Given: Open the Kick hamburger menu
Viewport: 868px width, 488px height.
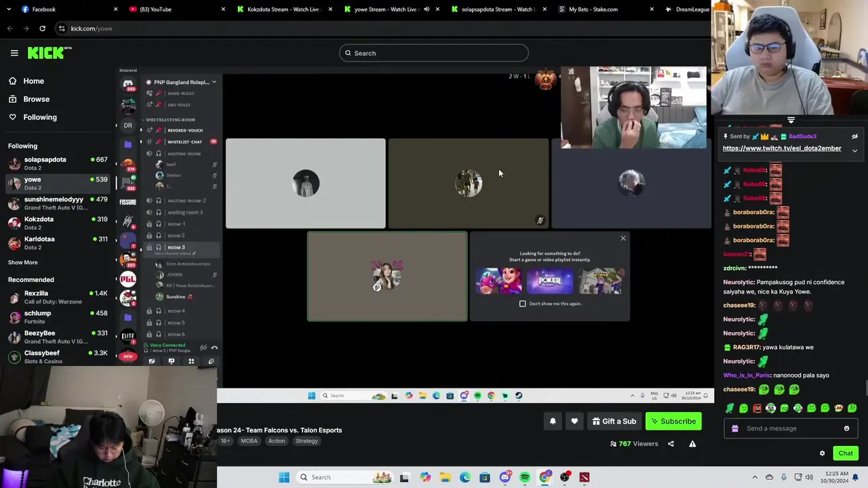Looking at the screenshot, I should click(x=14, y=53).
